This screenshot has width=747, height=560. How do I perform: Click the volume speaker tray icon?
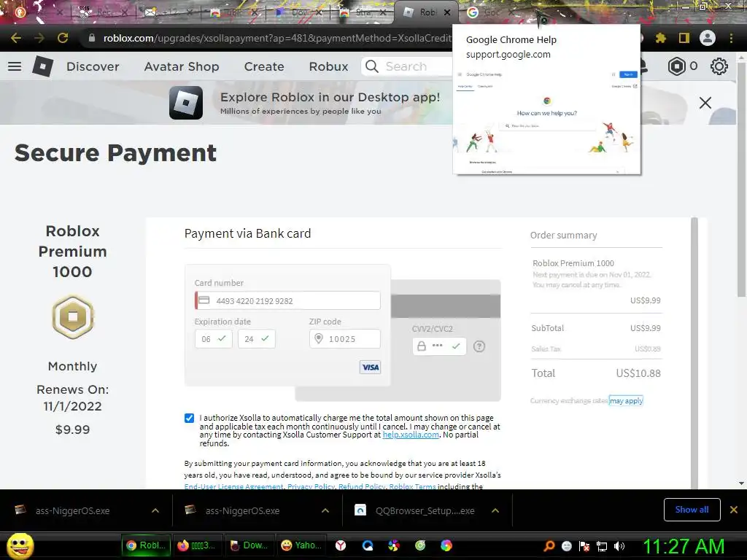[619, 546]
